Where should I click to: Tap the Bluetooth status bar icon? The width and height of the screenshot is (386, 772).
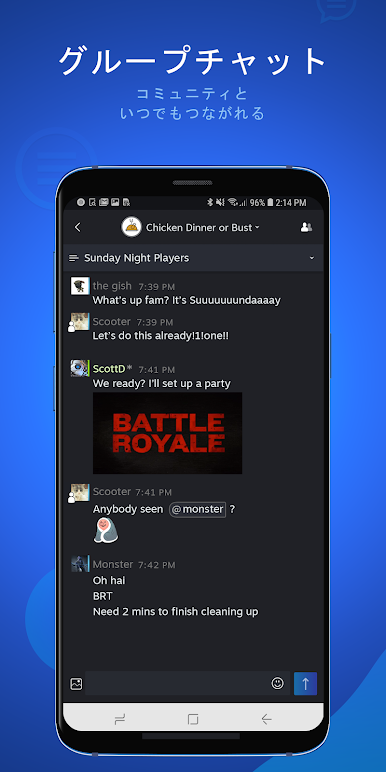[209, 202]
